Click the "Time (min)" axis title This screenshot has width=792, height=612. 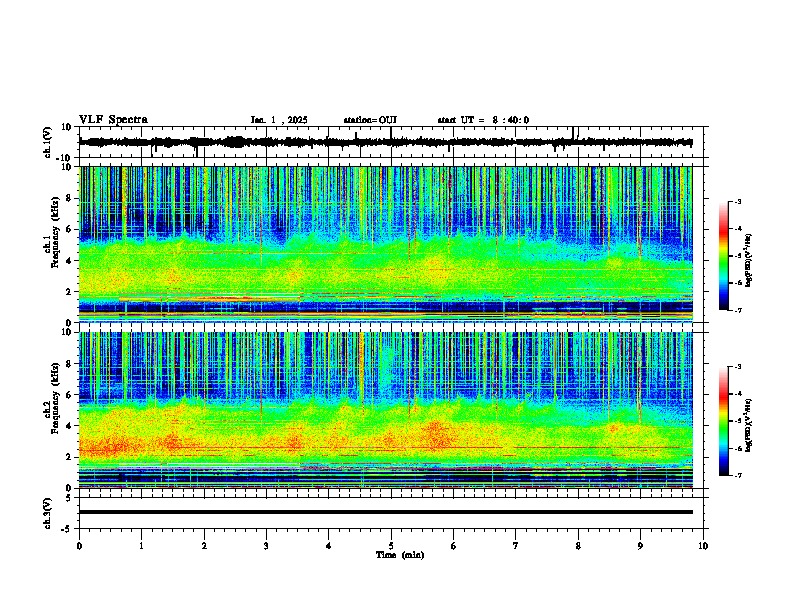pos(400,555)
